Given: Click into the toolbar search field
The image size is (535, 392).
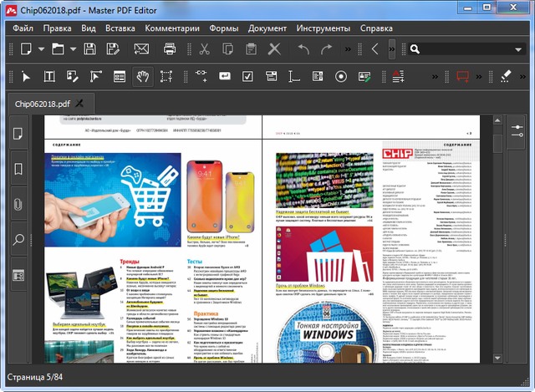Looking at the screenshot, I should pos(464,49).
